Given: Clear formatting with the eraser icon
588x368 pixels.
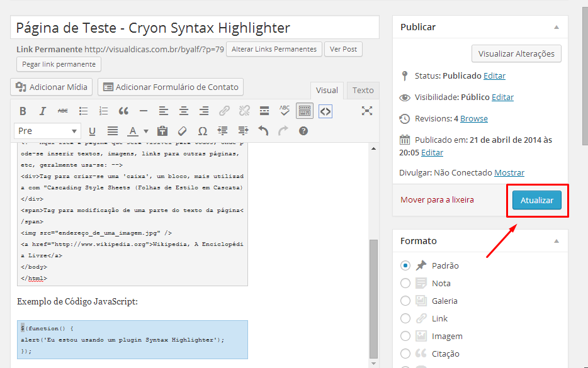Looking at the screenshot, I should coord(182,131).
